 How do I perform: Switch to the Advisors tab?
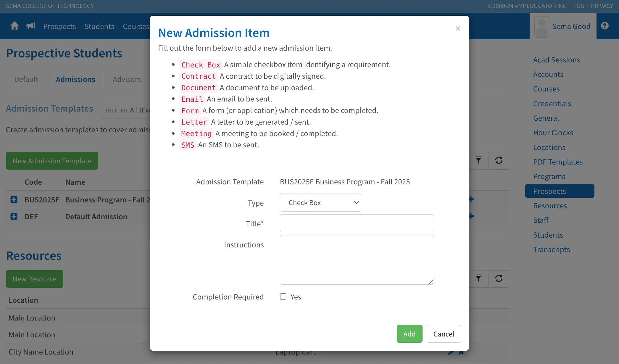point(127,79)
